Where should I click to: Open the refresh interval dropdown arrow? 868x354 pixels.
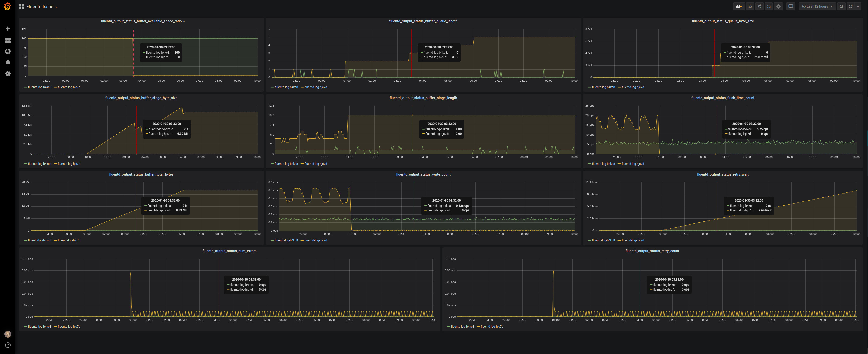coord(858,6)
